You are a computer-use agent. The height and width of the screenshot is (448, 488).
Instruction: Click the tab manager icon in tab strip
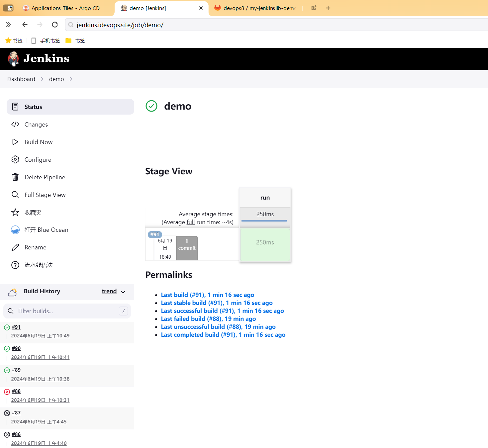coord(314,8)
